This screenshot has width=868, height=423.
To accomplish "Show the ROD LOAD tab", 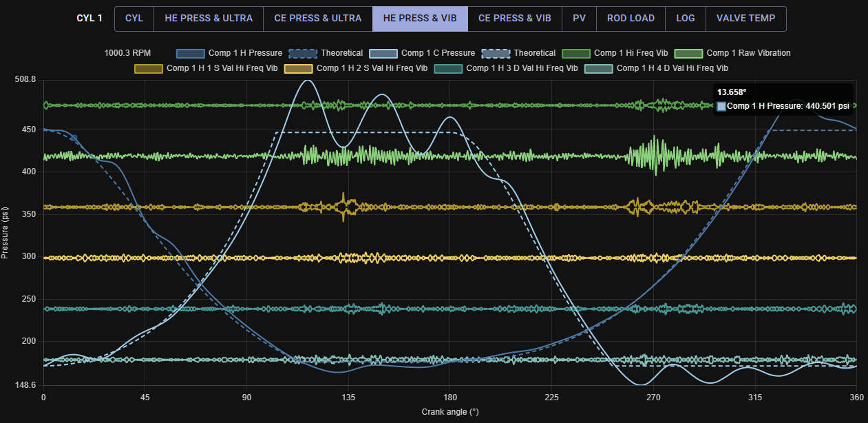I will [631, 19].
